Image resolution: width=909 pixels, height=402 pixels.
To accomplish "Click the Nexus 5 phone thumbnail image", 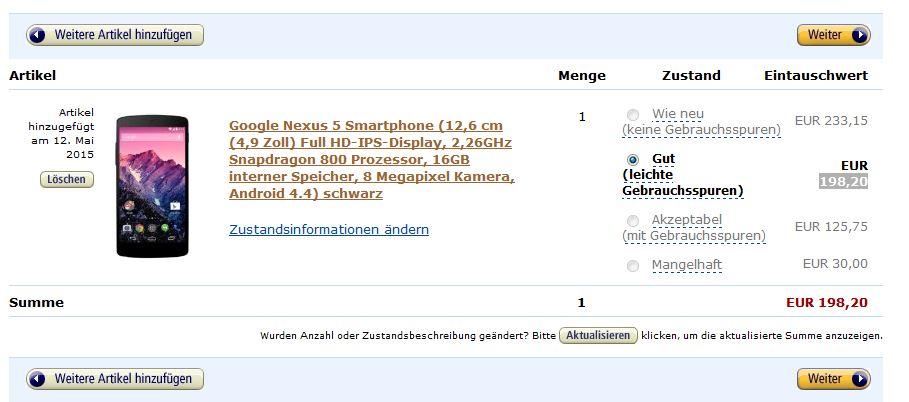I will click(152, 186).
